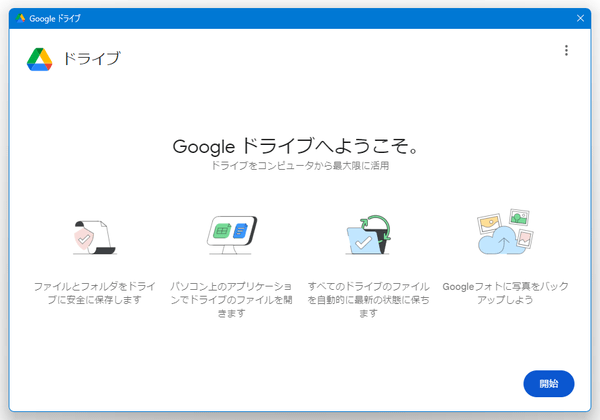
Task: Close the Google ドライブ window
Action: click(x=580, y=18)
